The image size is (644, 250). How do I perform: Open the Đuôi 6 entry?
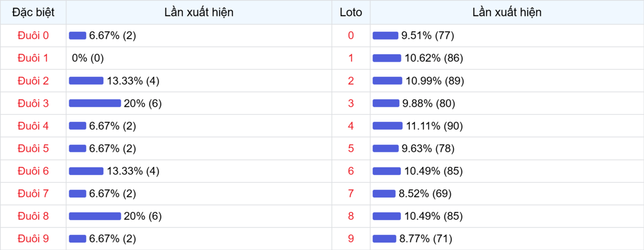pyautogui.click(x=33, y=171)
